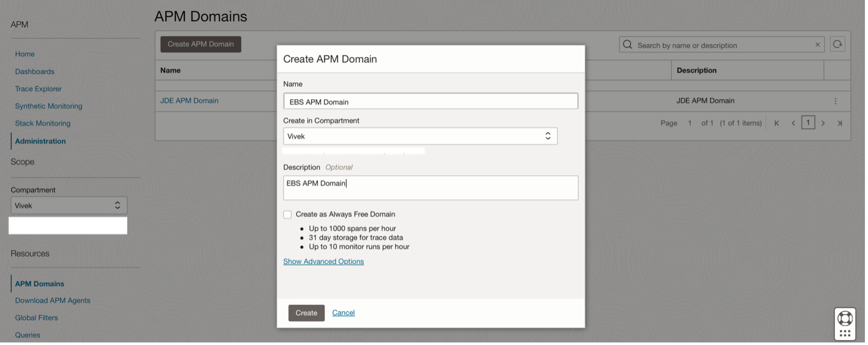The image size is (868, 345).
Task: Sort by the Name column header
Action: (171, 71)
